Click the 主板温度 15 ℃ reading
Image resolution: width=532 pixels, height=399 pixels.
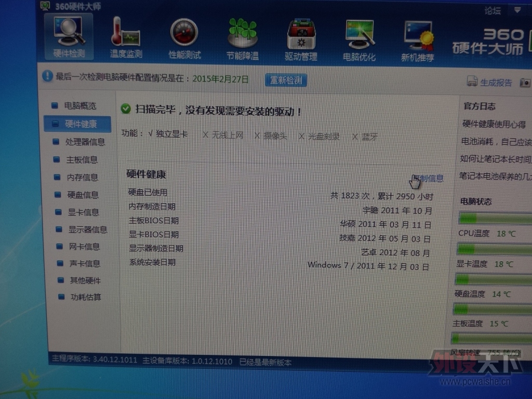[481, 324]
